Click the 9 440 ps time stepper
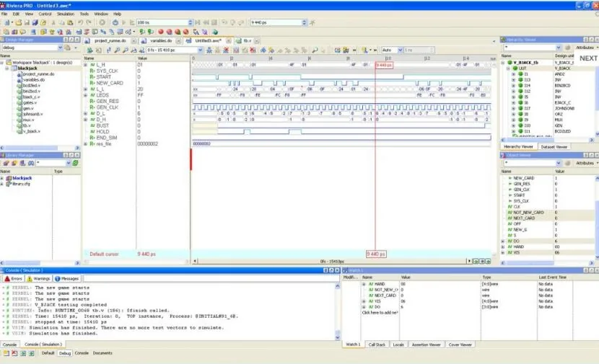The height and width of the screenshot is (364, 599). [x=304, y=22]
